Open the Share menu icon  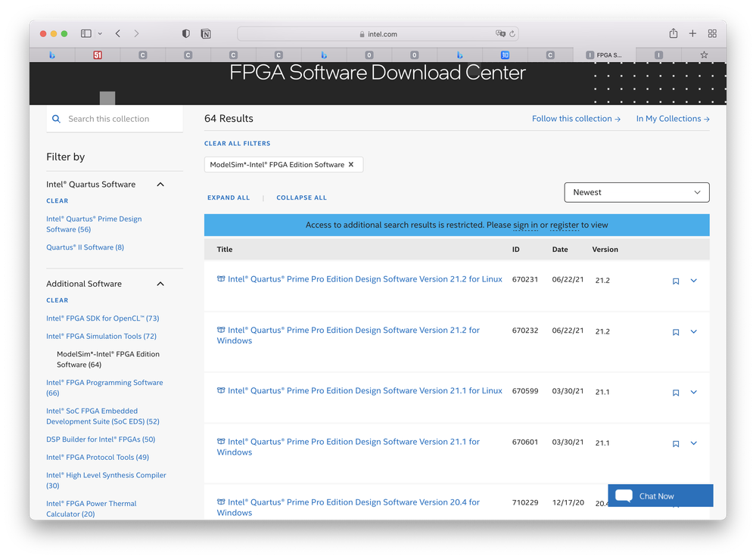click(x=673, y=33)
